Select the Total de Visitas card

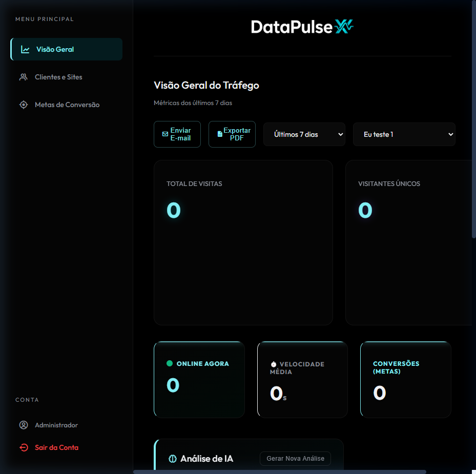click(243, 242)
